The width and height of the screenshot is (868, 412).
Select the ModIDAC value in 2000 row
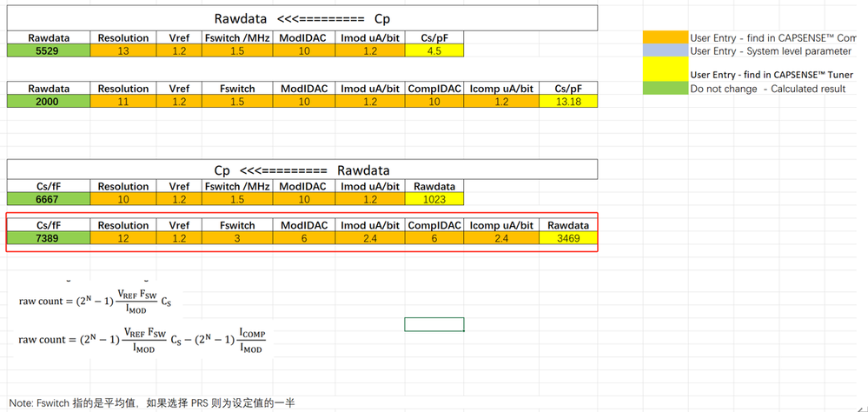pos(303,102)
